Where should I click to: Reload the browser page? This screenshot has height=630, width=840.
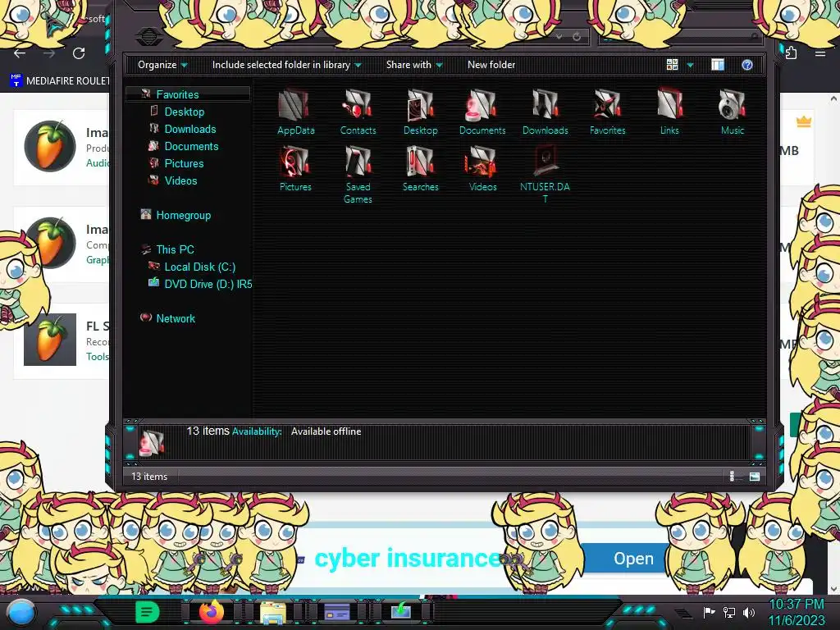tap(79, 53)
